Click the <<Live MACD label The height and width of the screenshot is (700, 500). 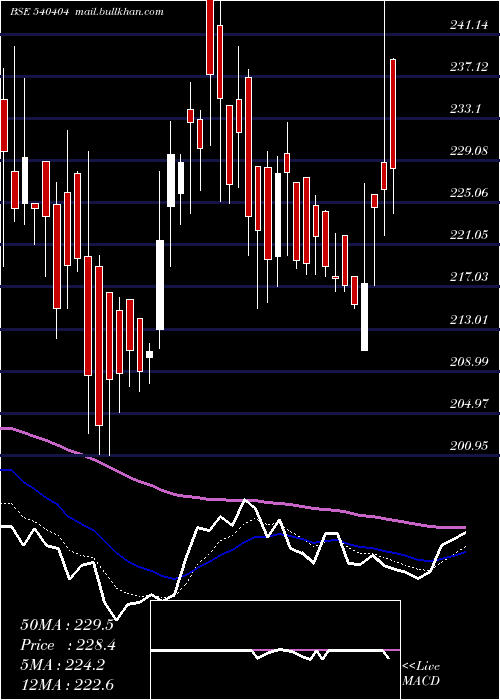(421, 673)
